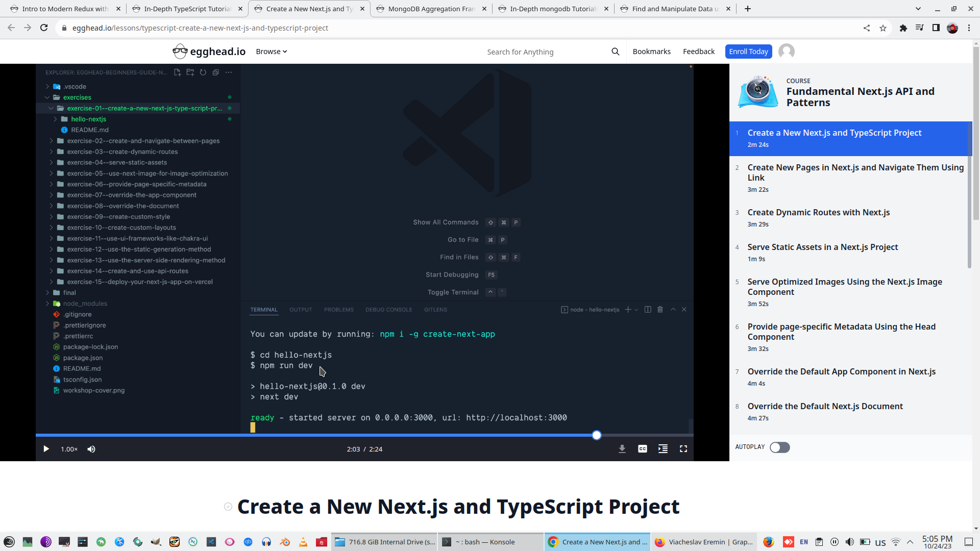The image size is (980, 551).
Task: Open the MongoDB Aggregation browser tab
Action: [431, 9]
